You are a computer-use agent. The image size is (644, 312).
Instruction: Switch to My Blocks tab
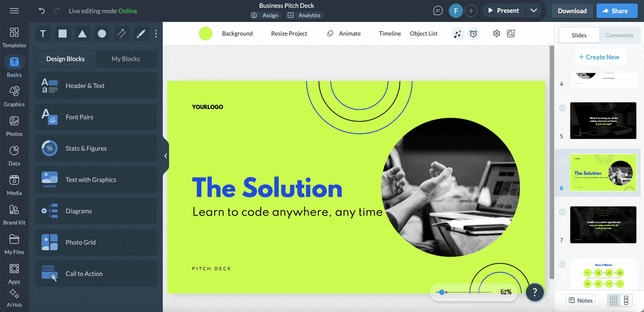[x=126, y=59]
